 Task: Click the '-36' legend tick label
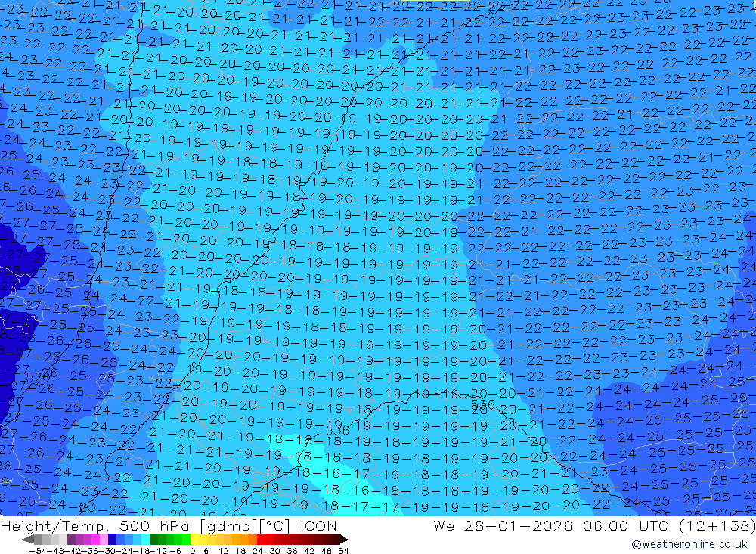[90, 551]
